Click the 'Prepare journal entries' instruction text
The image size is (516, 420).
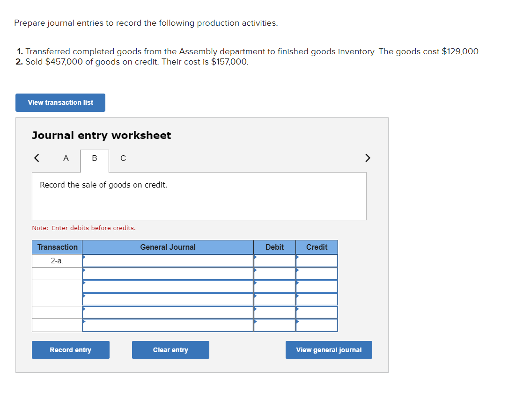pos(146,23)
